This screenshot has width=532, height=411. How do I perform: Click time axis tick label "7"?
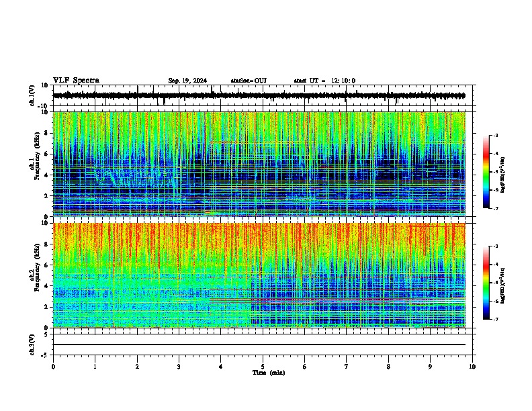347,367
